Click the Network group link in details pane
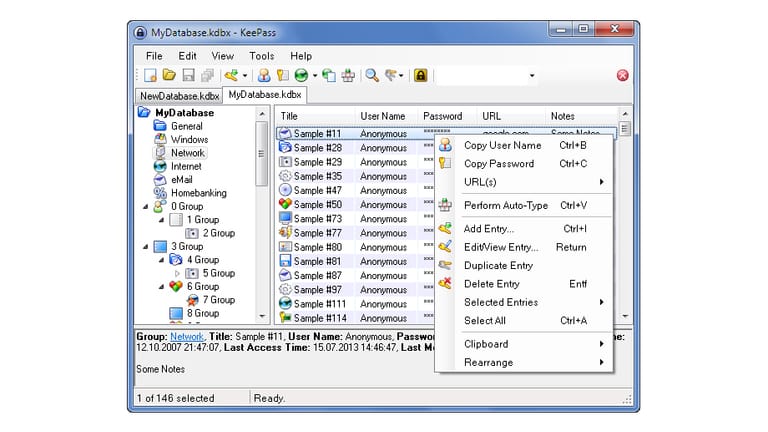The image size is (768, 432). click(187, 336)
